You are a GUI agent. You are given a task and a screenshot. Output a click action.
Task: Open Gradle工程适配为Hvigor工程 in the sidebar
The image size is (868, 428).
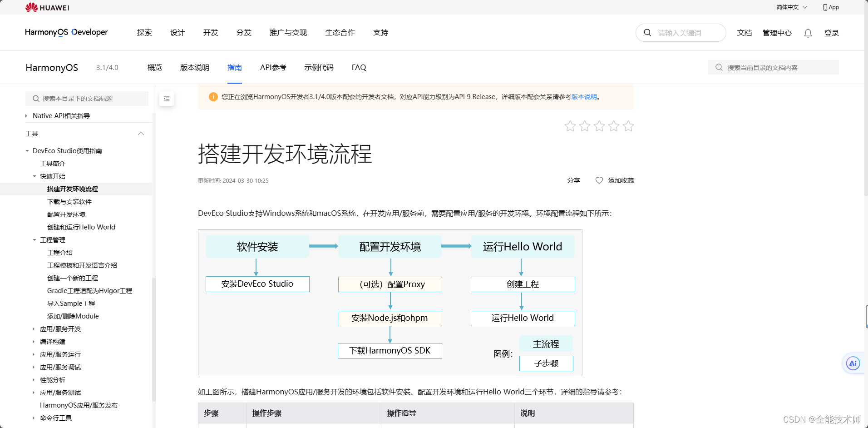click(x=90, y=291)
